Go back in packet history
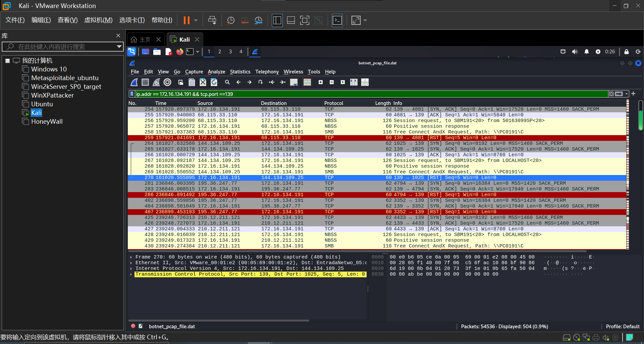 pyautogui.click(x=238, y=82)
